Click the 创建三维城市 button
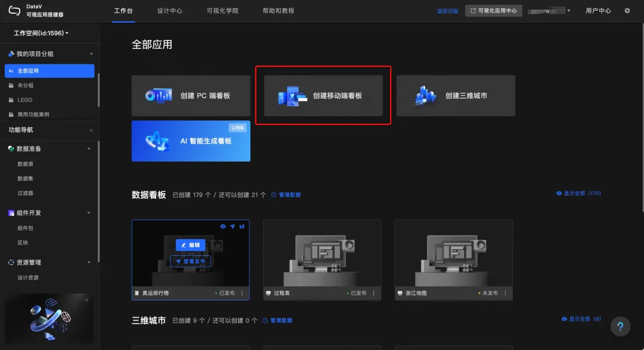 pyautogui.click(x=456, y=96)
